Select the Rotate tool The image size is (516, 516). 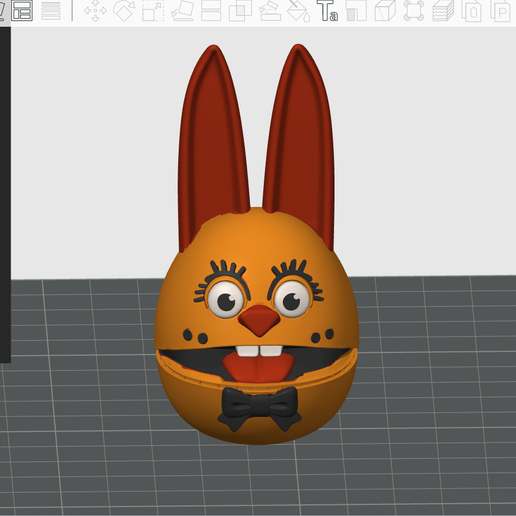pos(124,11)
